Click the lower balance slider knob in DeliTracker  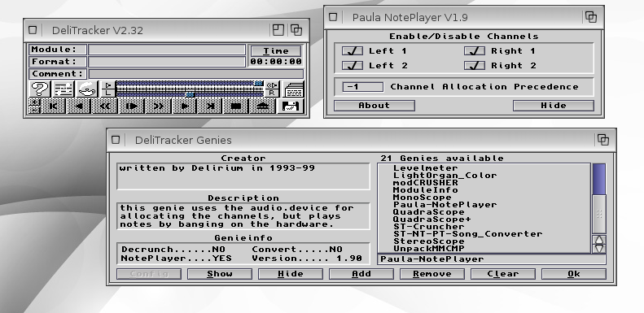pyautogui.click(x=190, y=94)
